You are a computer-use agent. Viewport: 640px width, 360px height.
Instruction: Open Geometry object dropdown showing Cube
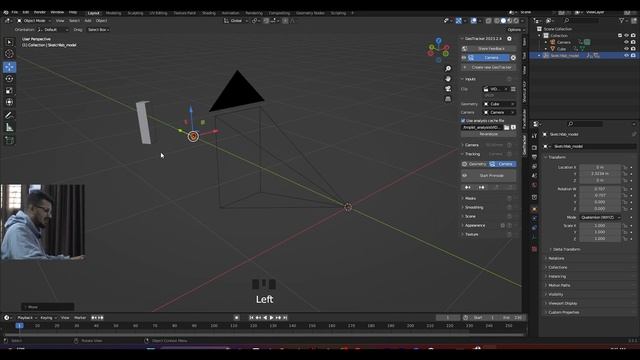(x=499, y=104)
